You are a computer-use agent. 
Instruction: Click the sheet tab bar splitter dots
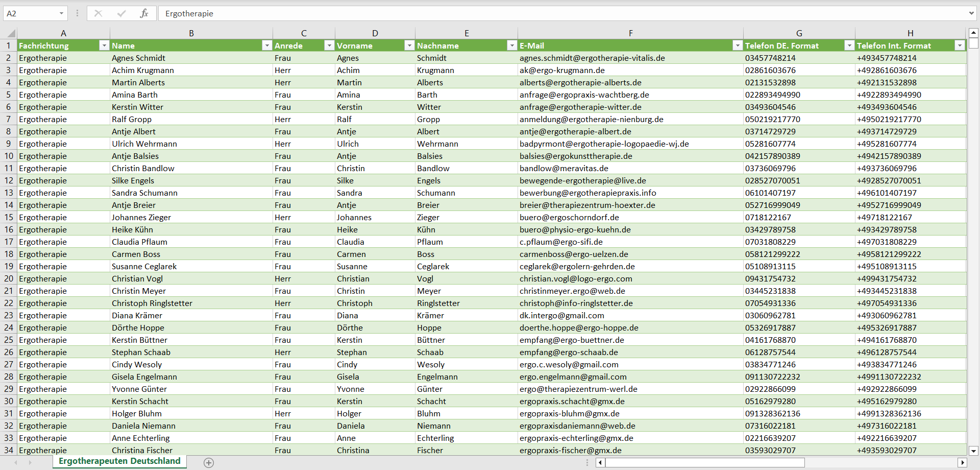587,462
